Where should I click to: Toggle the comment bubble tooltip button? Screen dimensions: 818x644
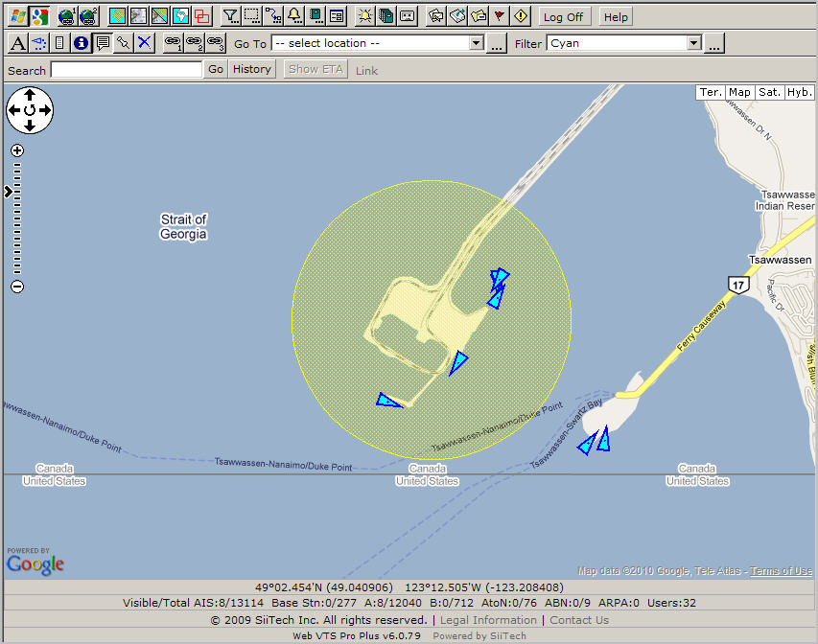(x=103, y=43)
